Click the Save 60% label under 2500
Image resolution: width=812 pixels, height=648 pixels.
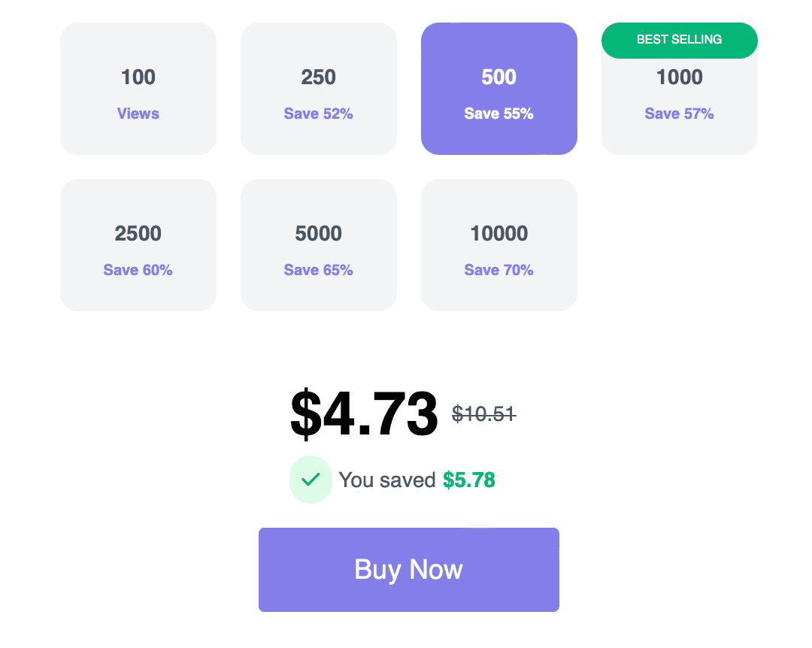(x=138, y=270)
